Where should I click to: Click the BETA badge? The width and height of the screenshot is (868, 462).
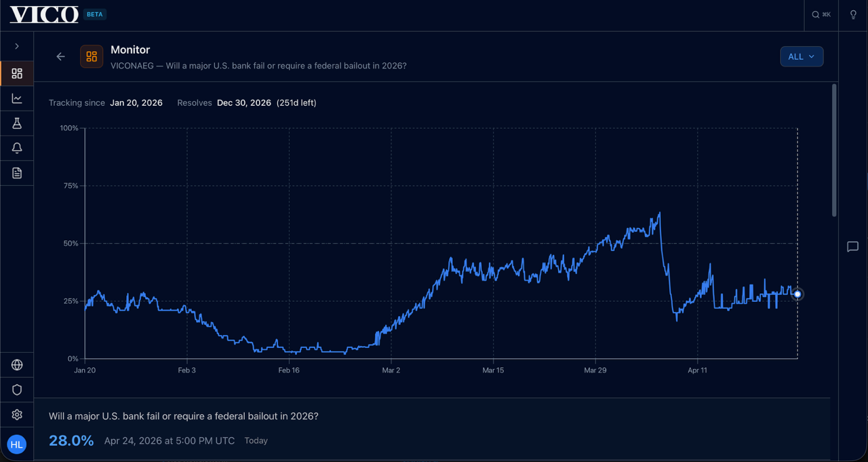click(94, 14)
